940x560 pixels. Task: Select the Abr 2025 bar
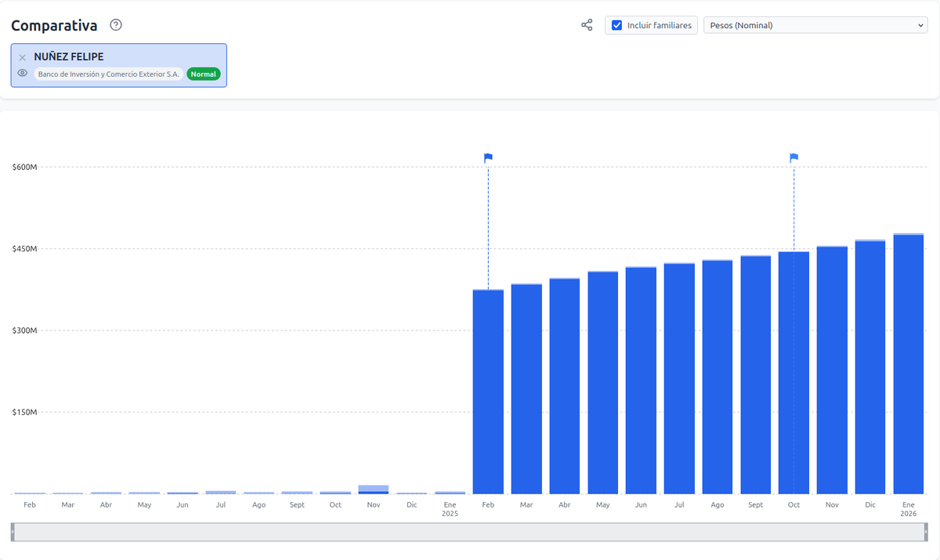pyautogui.click(x=565, y=385)
